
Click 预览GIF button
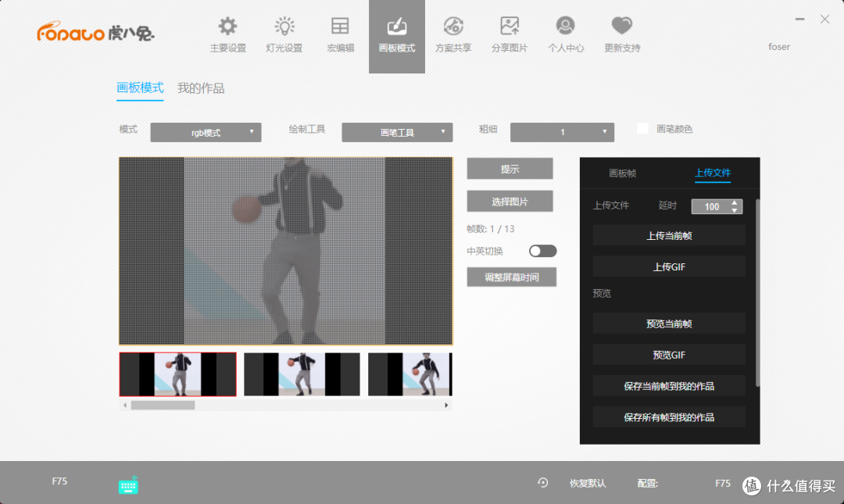(x=669, y=355)
